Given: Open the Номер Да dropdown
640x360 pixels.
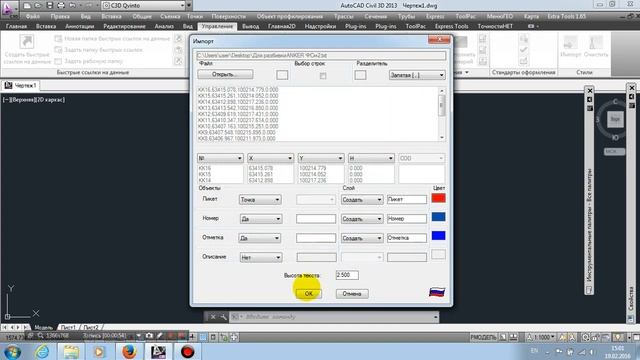Looking at the screenshot, I should click(x=261, y=219).
